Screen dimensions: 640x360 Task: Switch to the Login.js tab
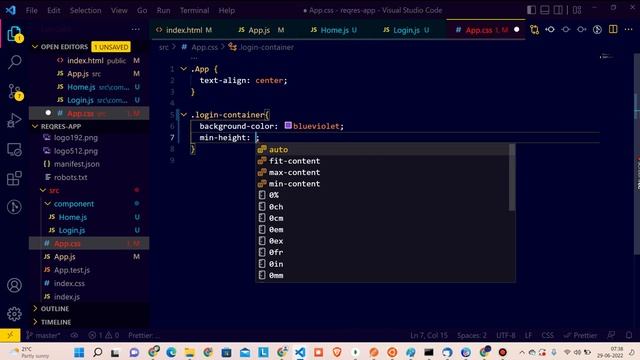click(406, 30)
